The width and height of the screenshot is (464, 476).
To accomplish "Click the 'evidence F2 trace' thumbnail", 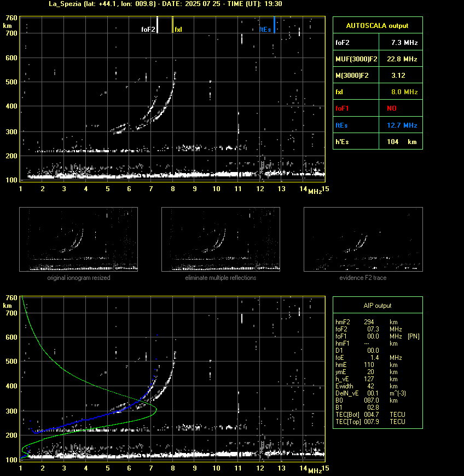I will [x=363, y=239].
